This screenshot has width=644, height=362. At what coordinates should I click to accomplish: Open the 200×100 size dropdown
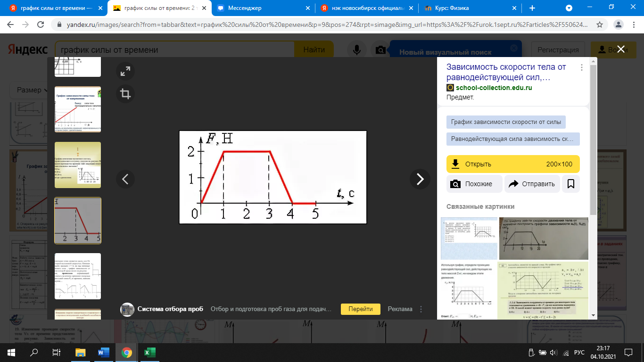559,164
